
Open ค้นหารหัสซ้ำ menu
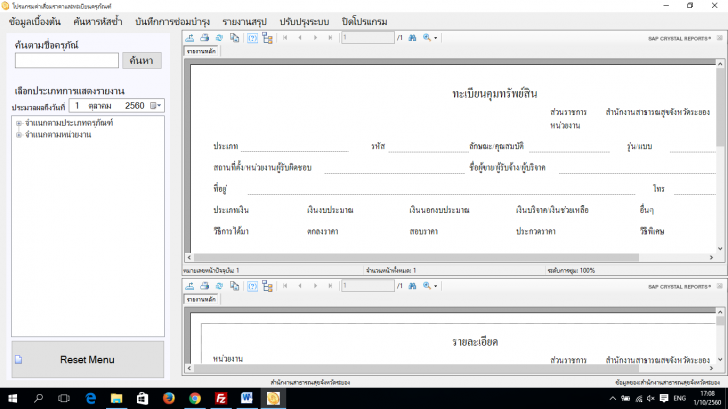[x=98, y=22]
